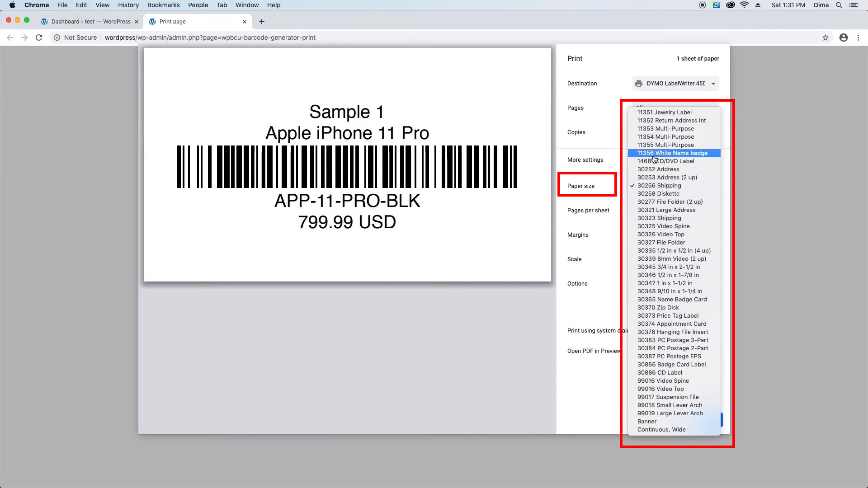Select 11356 White Name badge option
The height and width of the screenshot is (488, 868).
point(674,153)
